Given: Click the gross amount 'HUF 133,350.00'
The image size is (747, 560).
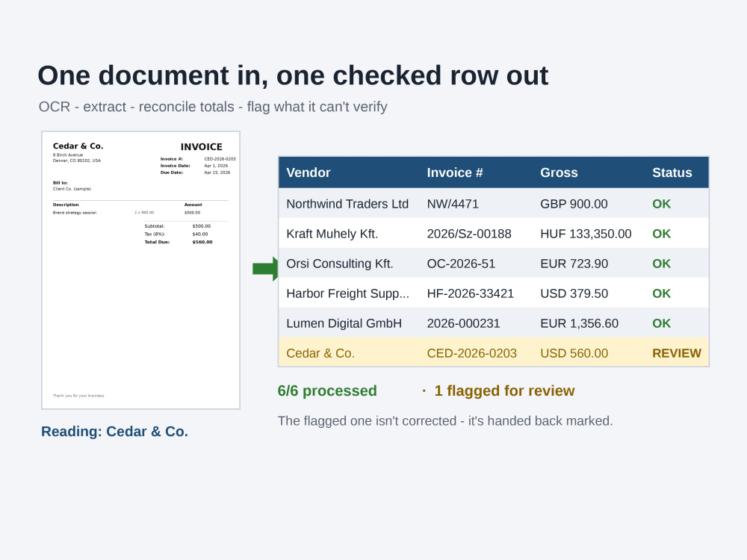Looking at the screenshot, I should coord(586,234).
